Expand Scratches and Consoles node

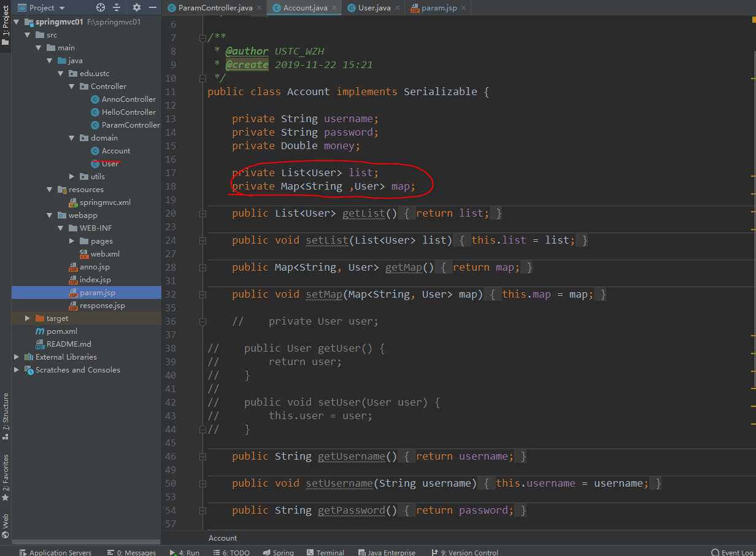tap(17, 370)
